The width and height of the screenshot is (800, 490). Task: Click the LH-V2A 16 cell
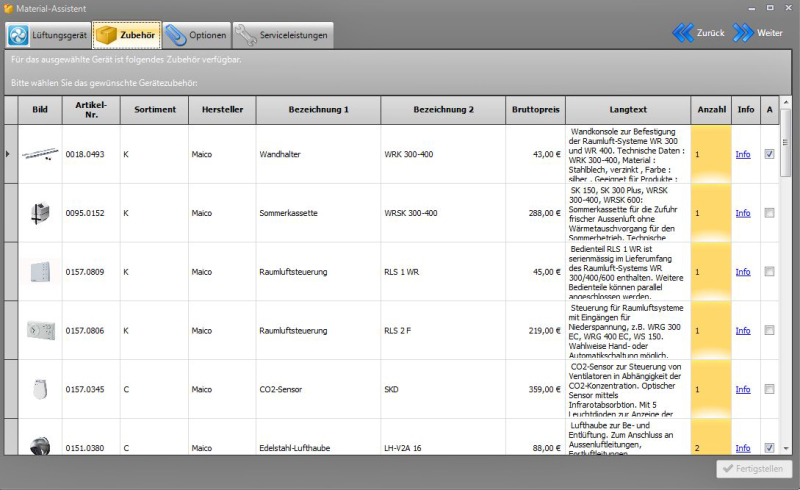click(x=443, y=437)
